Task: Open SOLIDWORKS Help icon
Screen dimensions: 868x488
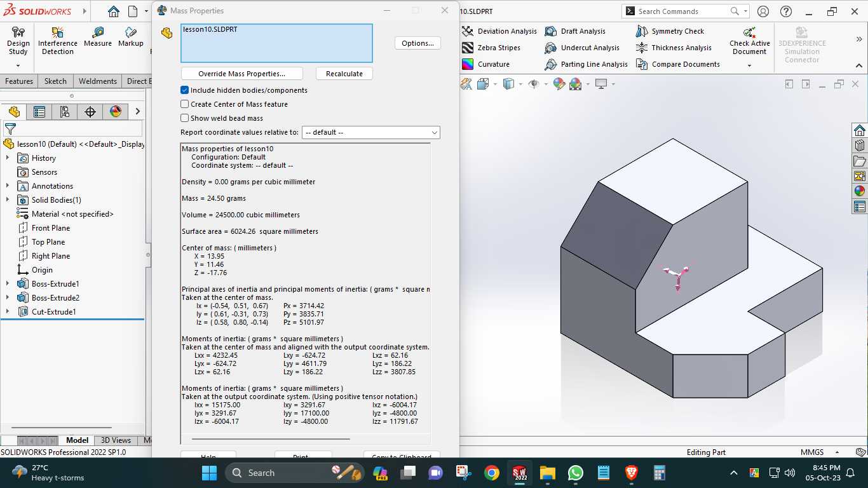Action: [786, 11]
